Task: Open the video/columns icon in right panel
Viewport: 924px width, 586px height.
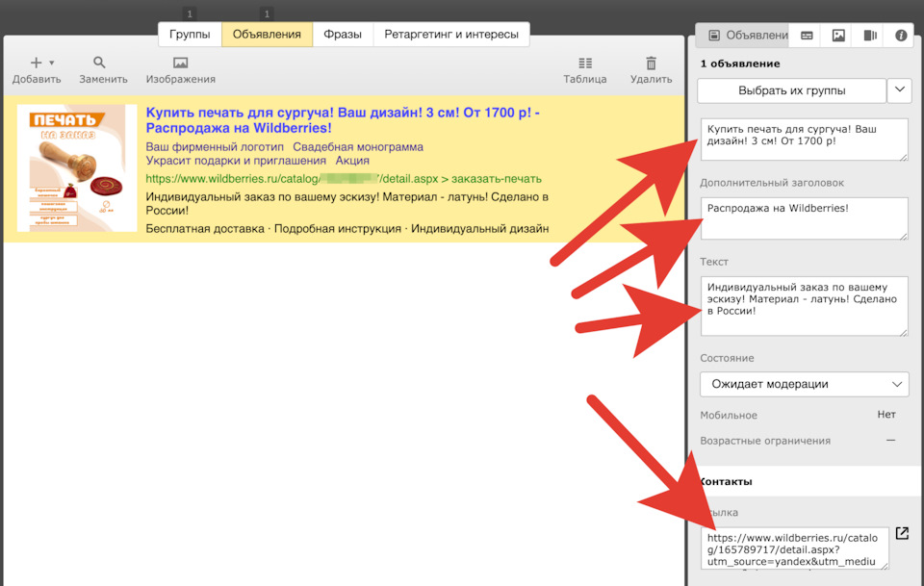Action: pos(870,36)
